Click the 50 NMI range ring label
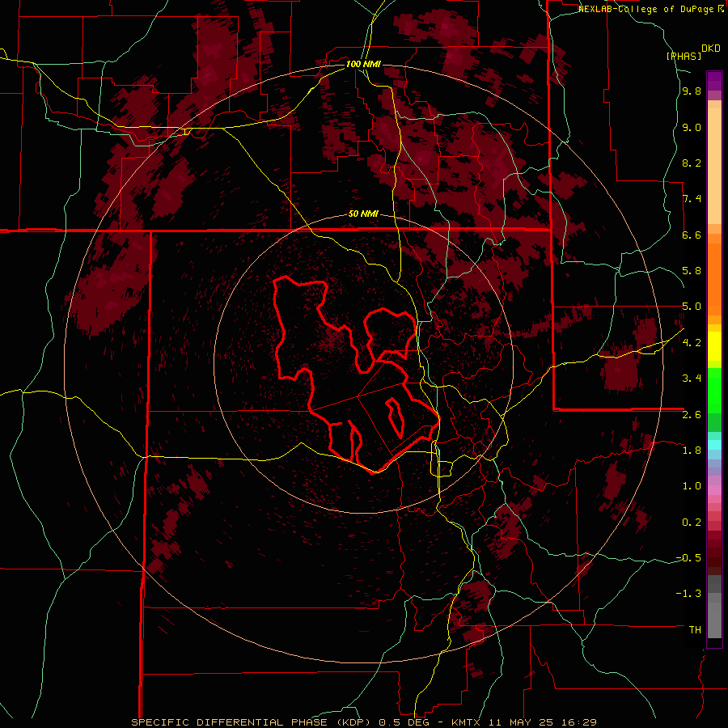Viewport: 728px width, 728px height. pos(363,214)
